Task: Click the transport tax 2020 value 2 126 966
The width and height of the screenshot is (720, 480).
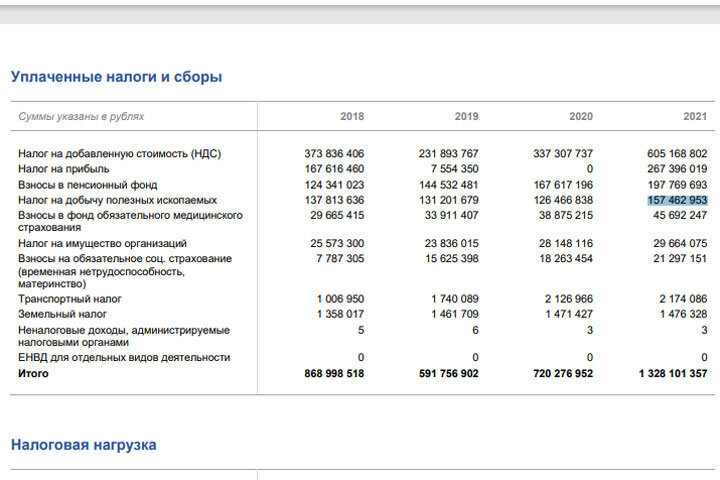Action: [x=569, y=299]
